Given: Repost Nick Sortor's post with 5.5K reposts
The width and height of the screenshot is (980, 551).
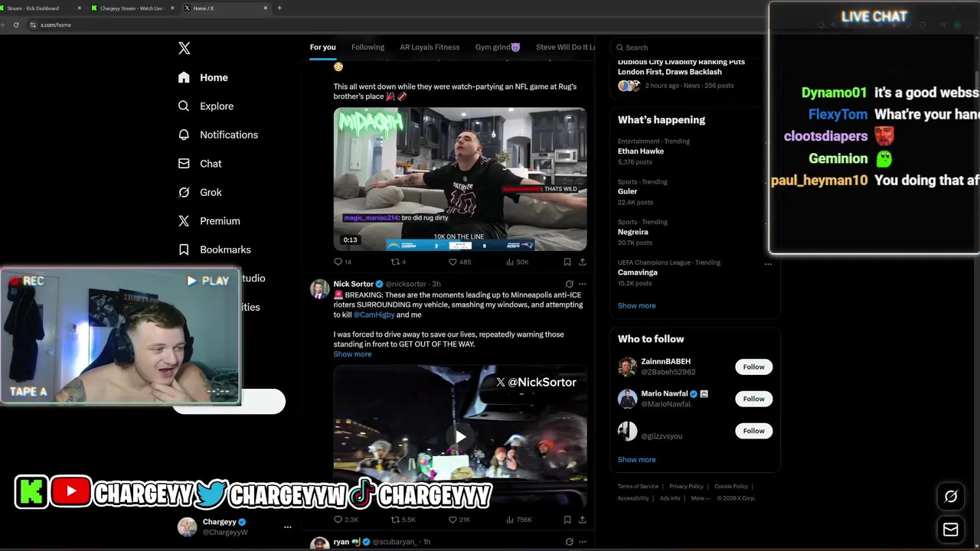Looking at the screenshot, I should point(403,520).
